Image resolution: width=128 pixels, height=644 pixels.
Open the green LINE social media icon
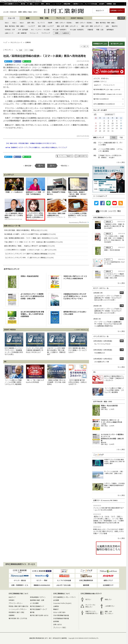[x=108, y=203]
